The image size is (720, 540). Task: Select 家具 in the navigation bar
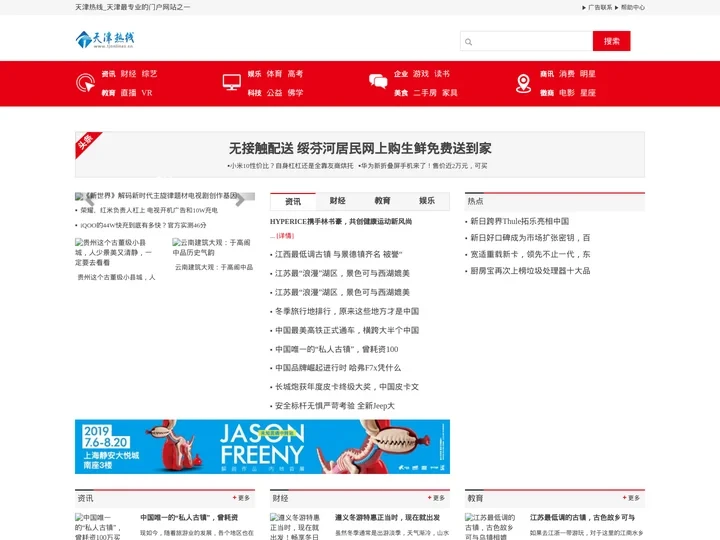pos(450,93)
